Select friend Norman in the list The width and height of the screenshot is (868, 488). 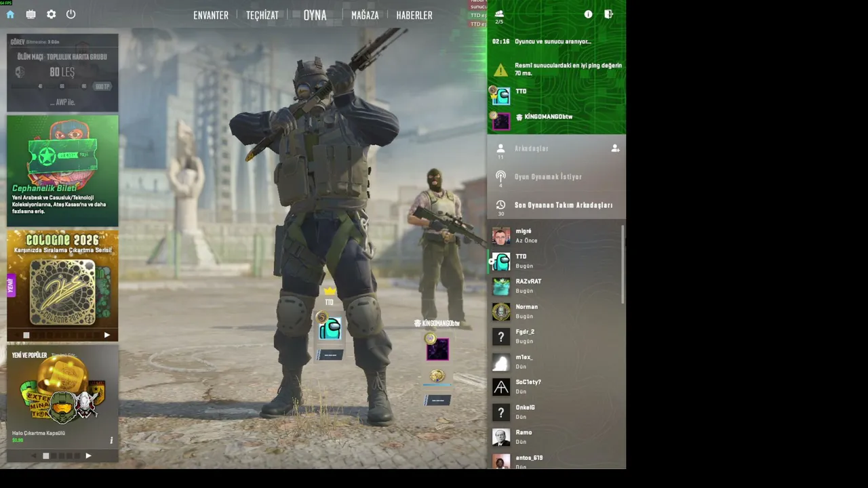pos(556,312)
